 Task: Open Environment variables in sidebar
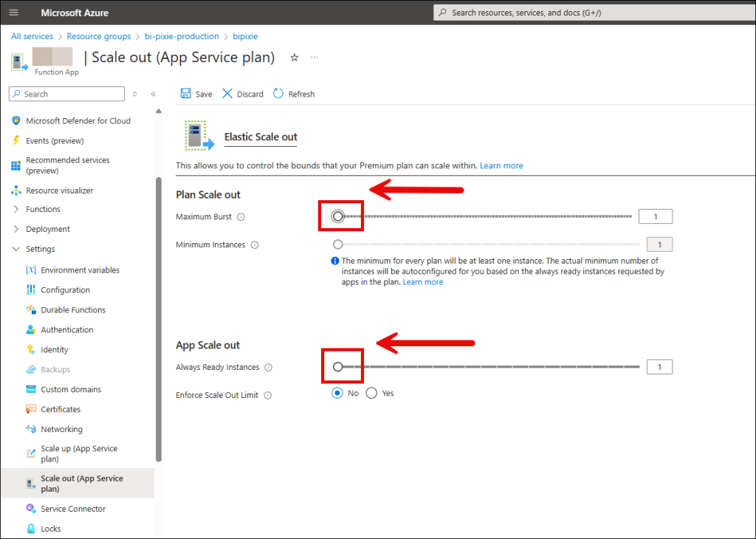point(80,270)
